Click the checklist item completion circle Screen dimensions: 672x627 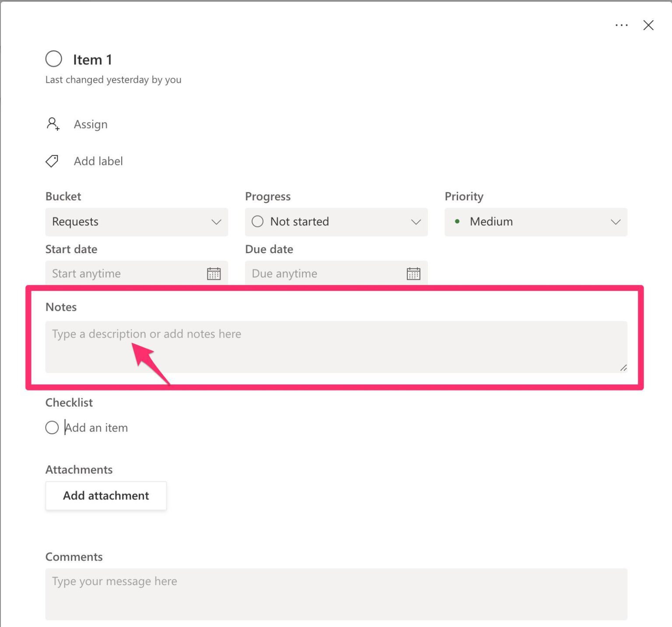point(52,427)
